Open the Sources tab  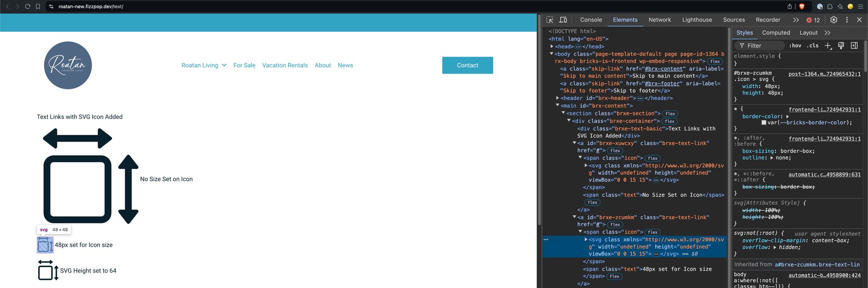click(x=734, y=20)
